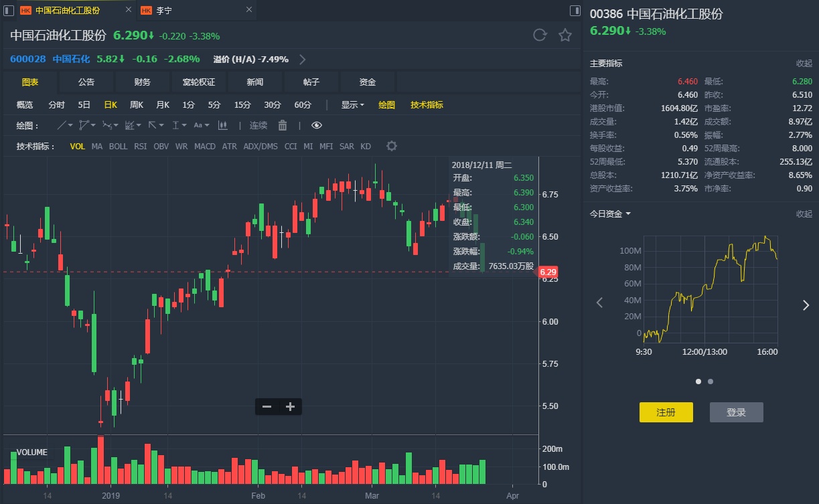
Task: Toggle drawing visibility with the eye icon
Action: [317, 125]
